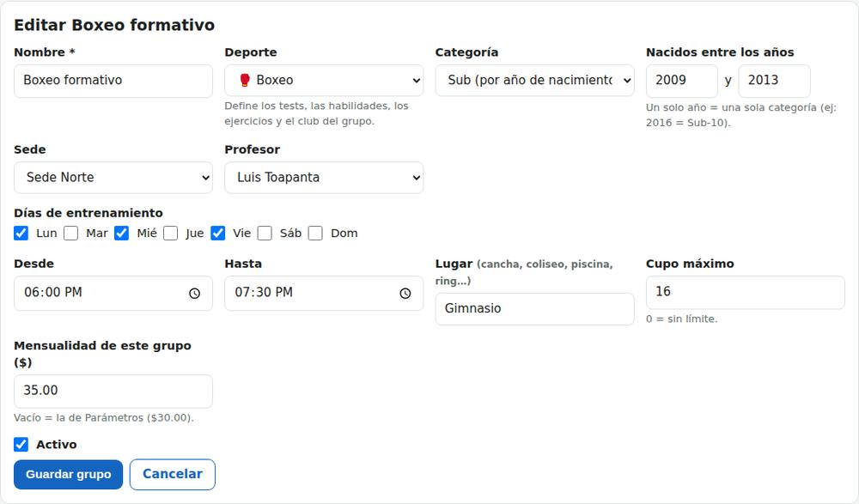Screen dimensions: 859x504
Task: Click the Guardar grupo button
Action: [x=69, y=475]
